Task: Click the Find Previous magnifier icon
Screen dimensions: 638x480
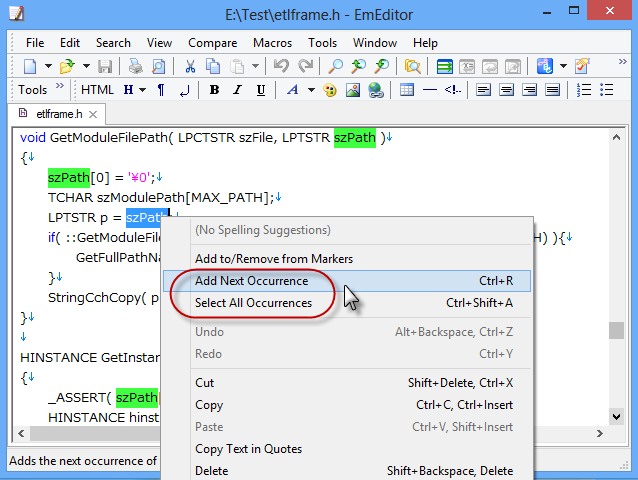Action: pos(382,66)
